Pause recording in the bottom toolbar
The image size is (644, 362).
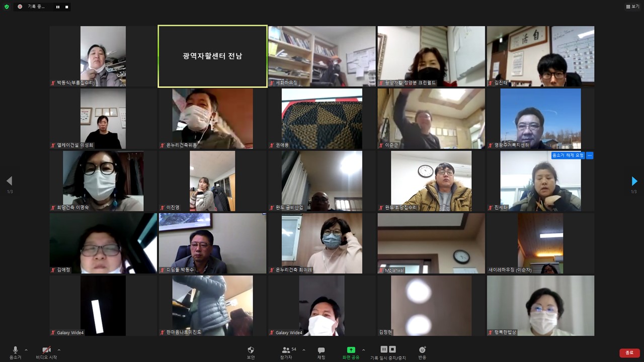coord(384,349)
